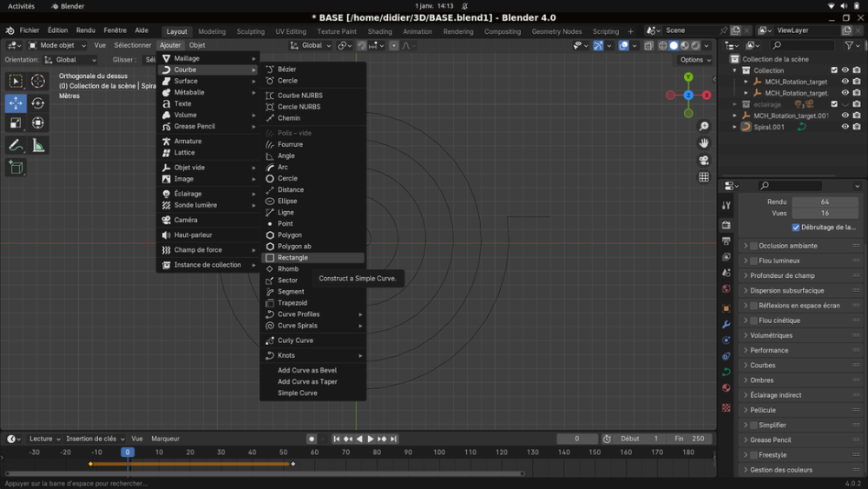Hide Spiral.001 with its eye icon
Image resolution: width=868 pixels, height=489 pixels.
pyautogui.click(x=845, y=127)
